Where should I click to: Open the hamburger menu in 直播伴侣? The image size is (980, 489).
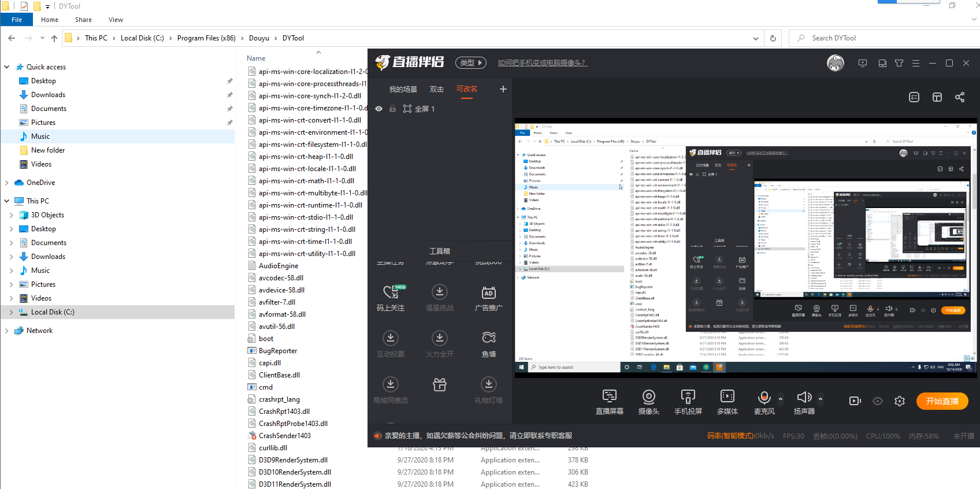tap(916, 63)
